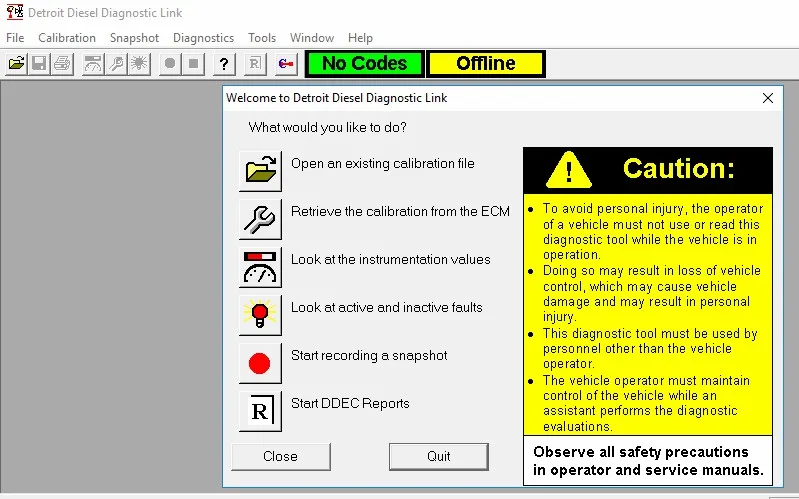Click the 'Start recording a snapshot' text
Image resolution: width=799 pixels, height=499 pixels.
coord(369,355)
